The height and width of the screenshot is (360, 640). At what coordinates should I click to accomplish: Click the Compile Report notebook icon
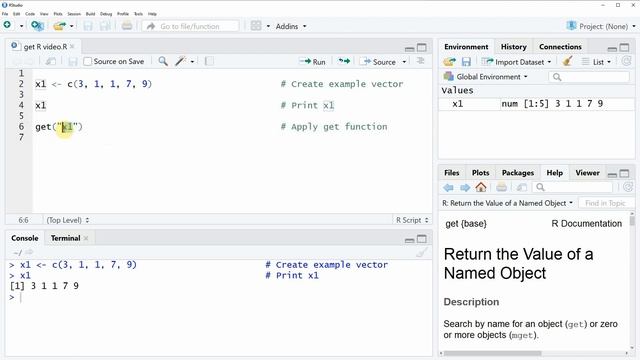209,62
